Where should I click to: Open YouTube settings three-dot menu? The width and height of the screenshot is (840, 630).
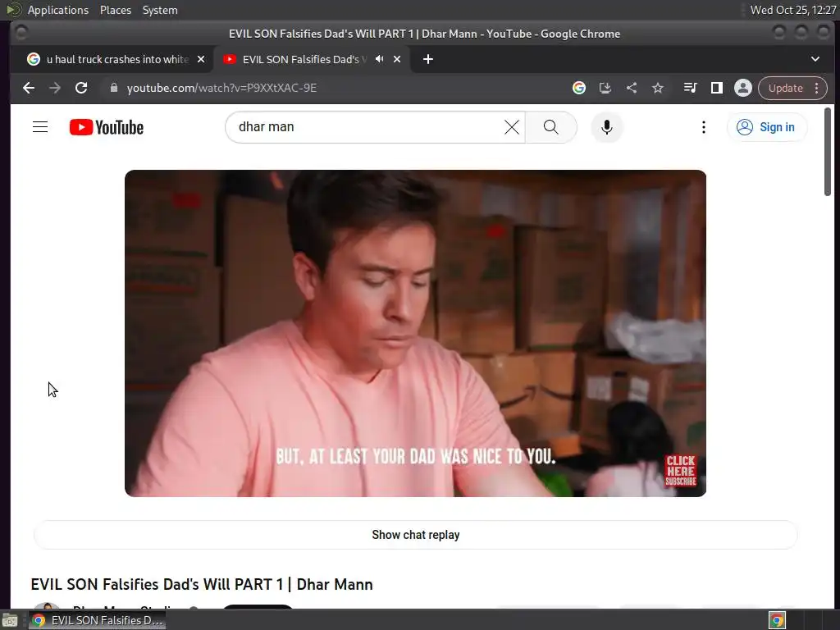point(703,127)
